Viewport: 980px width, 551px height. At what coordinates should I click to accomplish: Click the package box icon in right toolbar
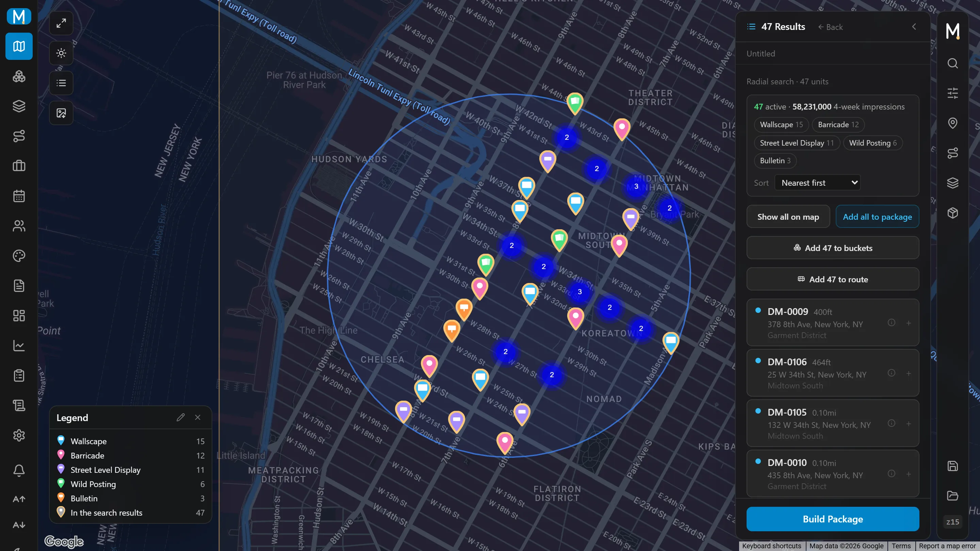(x=952, y=213)
